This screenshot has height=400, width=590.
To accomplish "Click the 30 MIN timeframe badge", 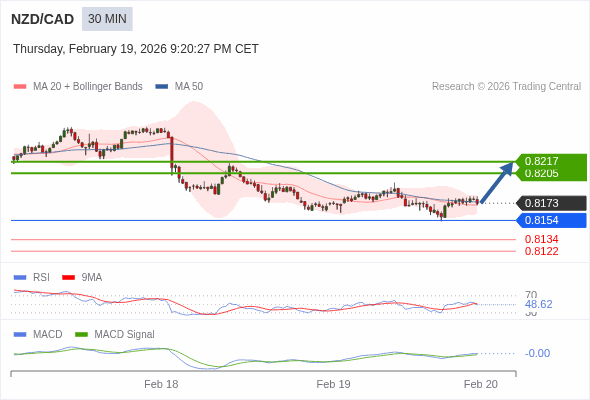I will pos(107,19).
